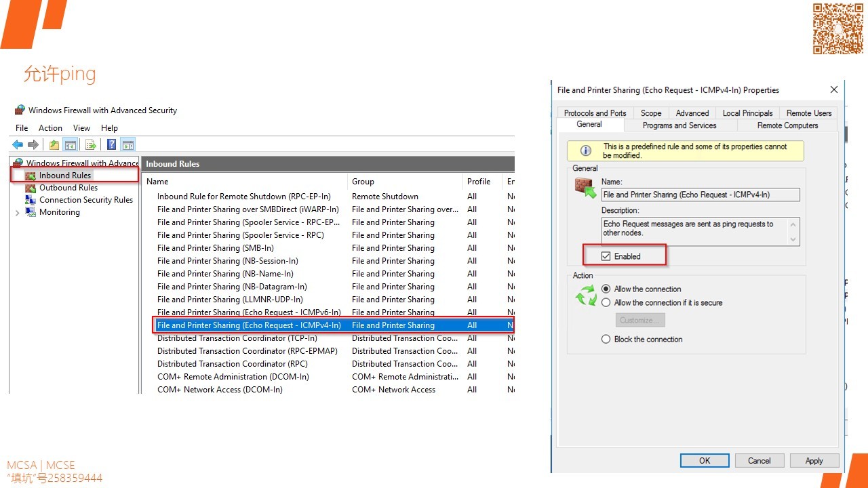Select COM+ Network Access (DCOM-In) rule
The width and height of the screenshot is (868, 488).
[335, 390]
